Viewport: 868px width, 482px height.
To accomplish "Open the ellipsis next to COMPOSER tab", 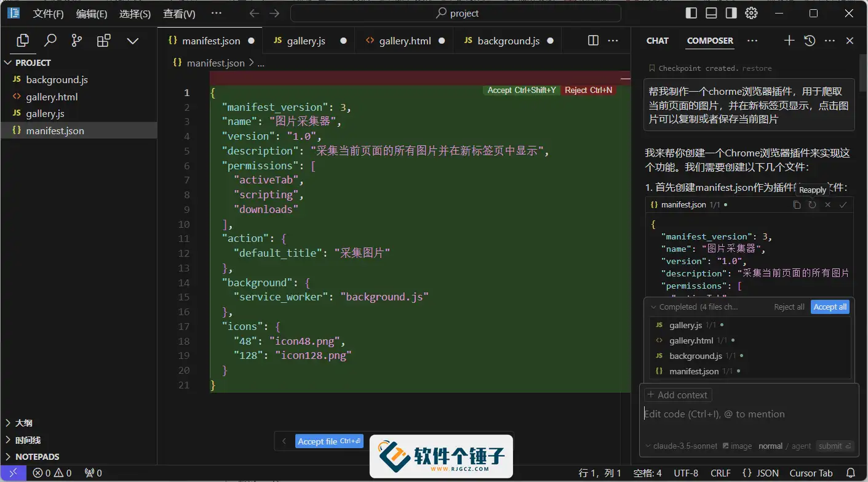I will click(x=752, y=41).
